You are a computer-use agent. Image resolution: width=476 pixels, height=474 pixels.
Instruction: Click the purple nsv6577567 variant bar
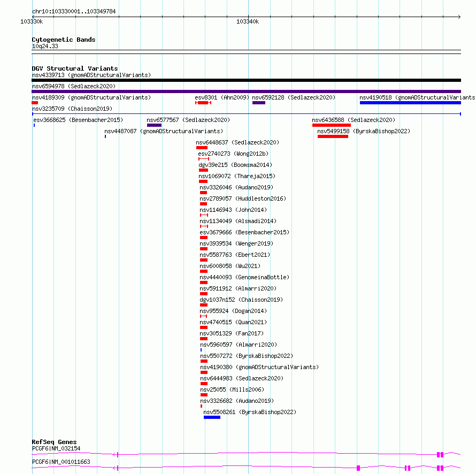[154, 125]
